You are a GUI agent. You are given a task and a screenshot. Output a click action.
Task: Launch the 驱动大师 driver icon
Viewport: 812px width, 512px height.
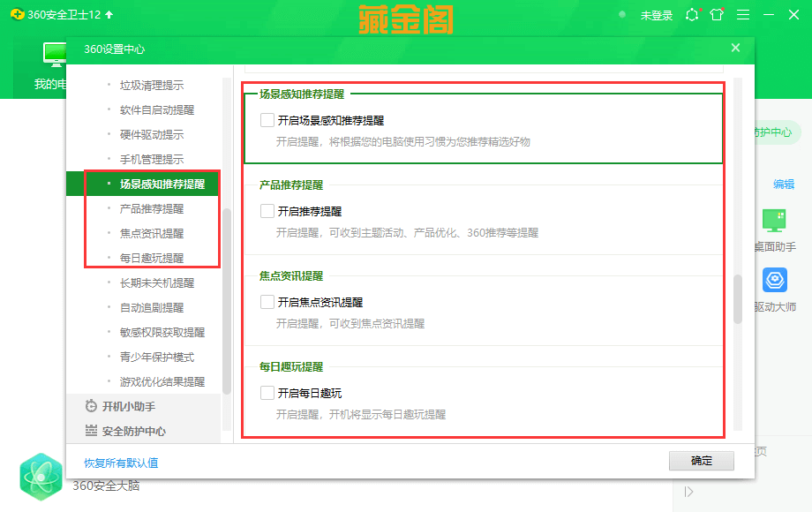point(774,281)
